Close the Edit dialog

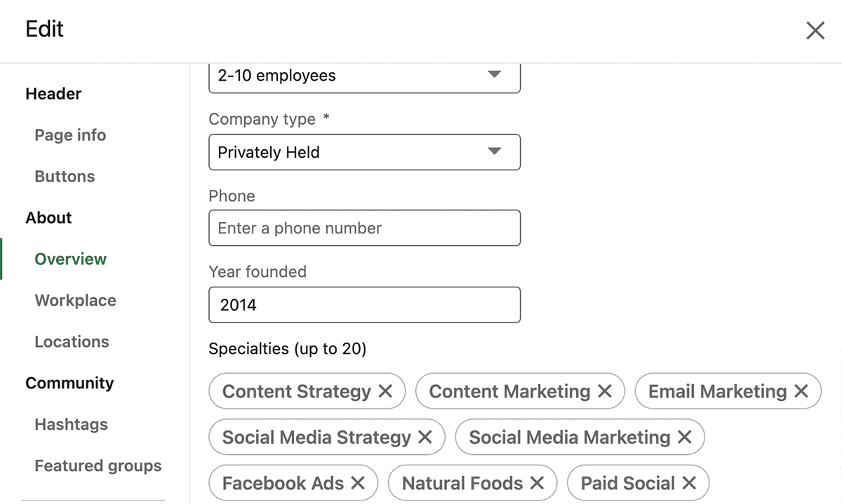[x=815, y=30]
